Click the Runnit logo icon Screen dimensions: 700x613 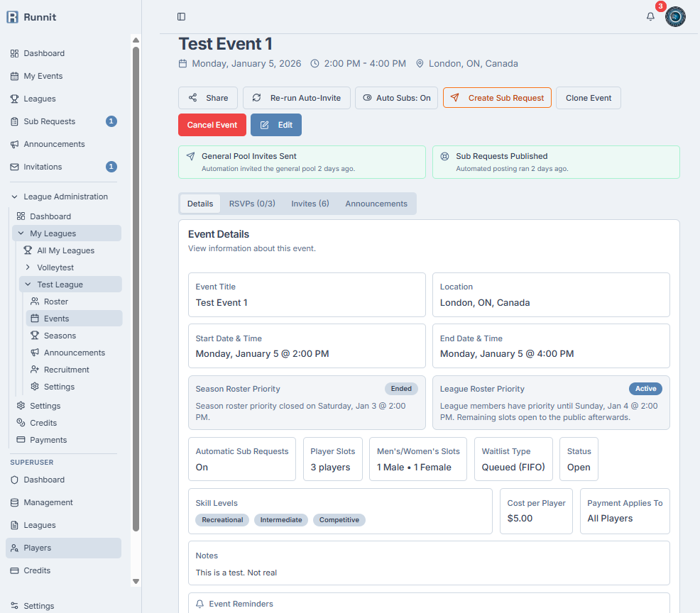(12, 17)
